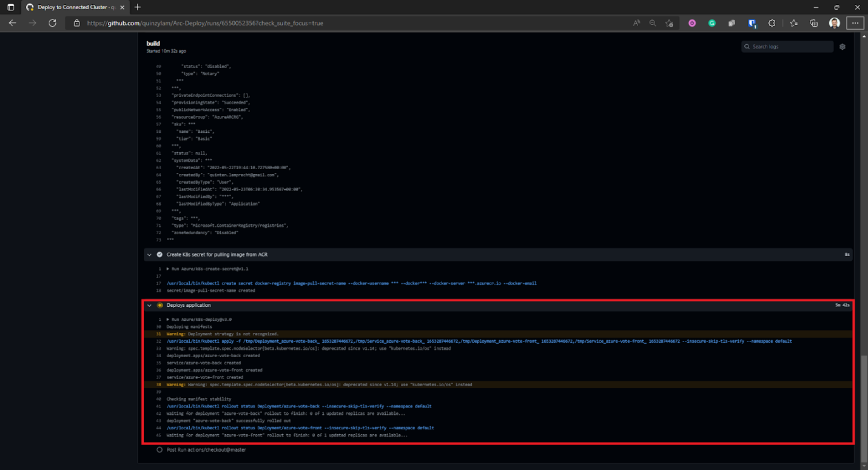Viewport: 868px width, 470px height.
Task: Click the lock icon in address bar
Action: pos(76,23)
